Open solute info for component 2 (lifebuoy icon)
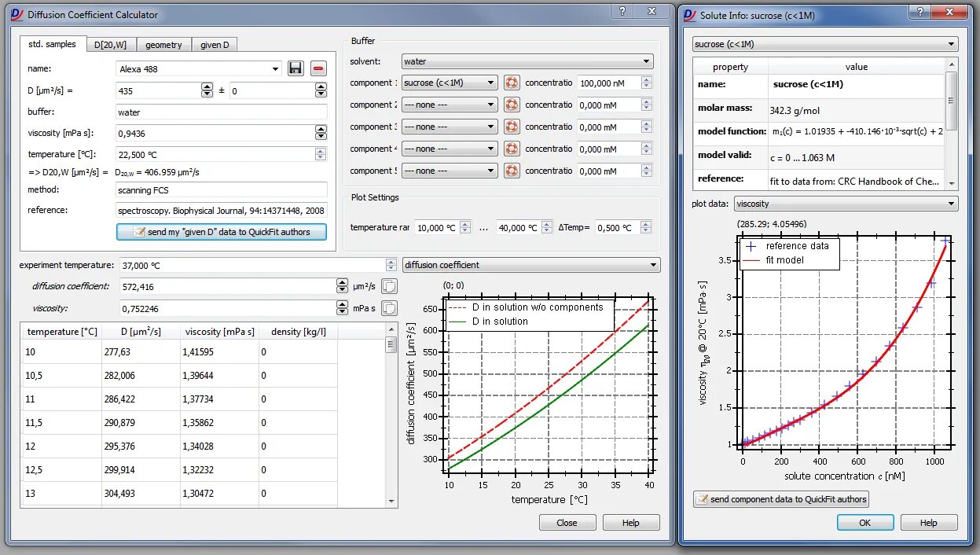 point(512,105)
